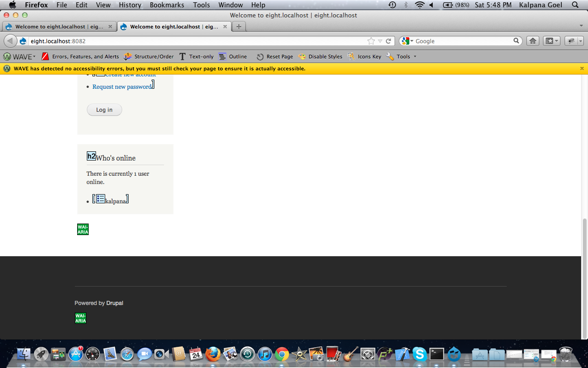The height and width of the screenshot is (368, 588).
Task: Open the Time Machine menu bar icon
Action: tap(392, 5)
